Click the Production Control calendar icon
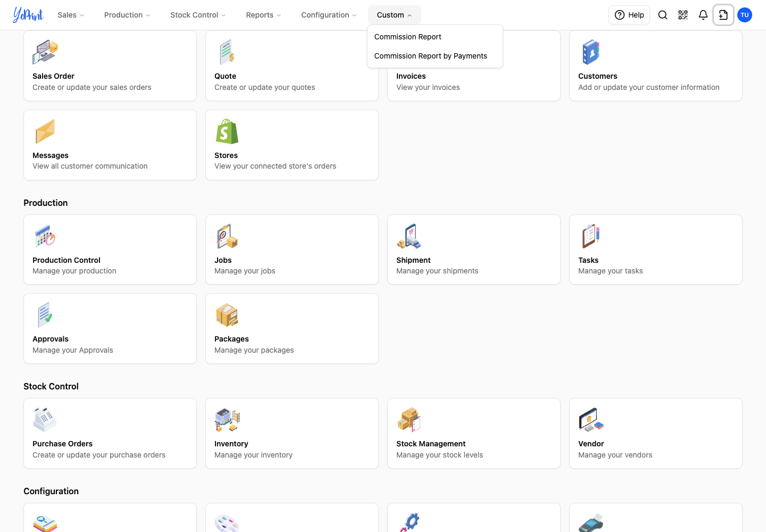Screen dimensions: 766x532 [x=45, y=236]
